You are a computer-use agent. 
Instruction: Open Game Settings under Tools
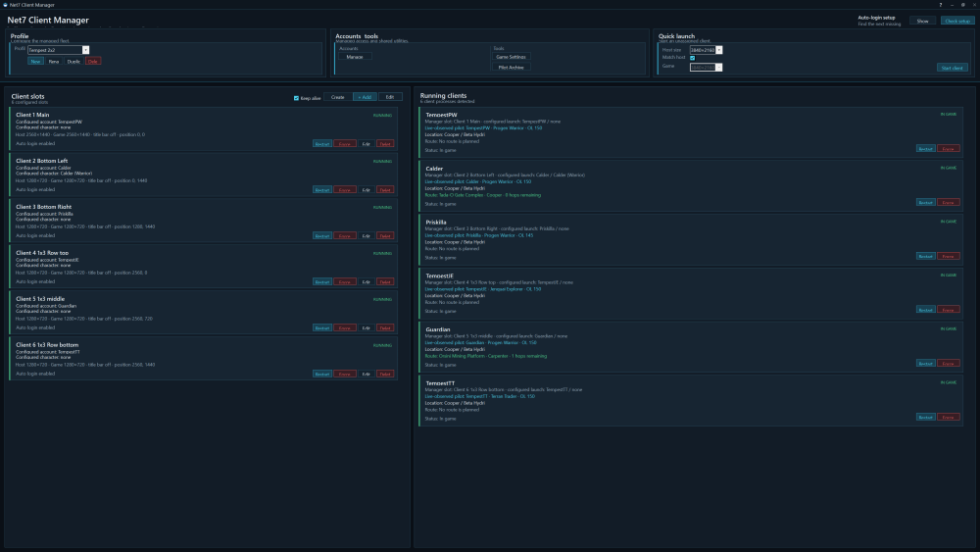(x=511, y=57)
